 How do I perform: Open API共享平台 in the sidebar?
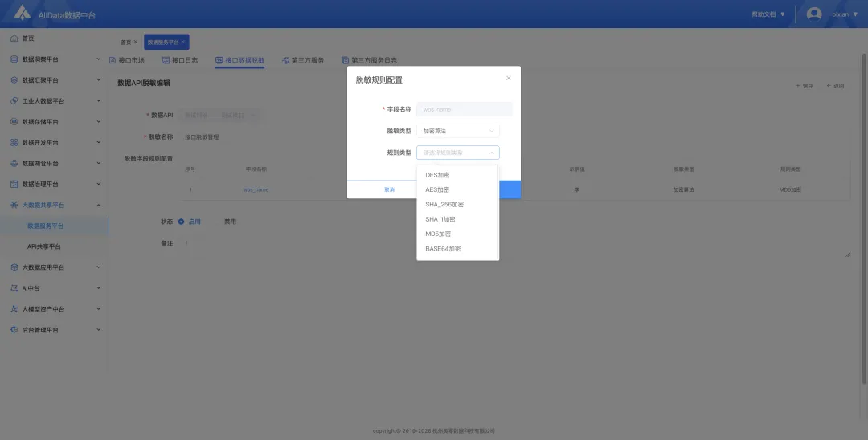coord(54,246)
